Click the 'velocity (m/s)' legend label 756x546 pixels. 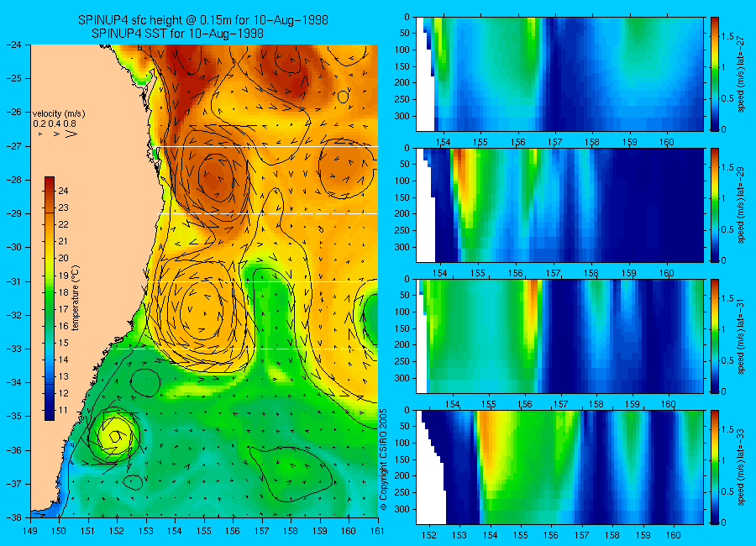point(59,114)
